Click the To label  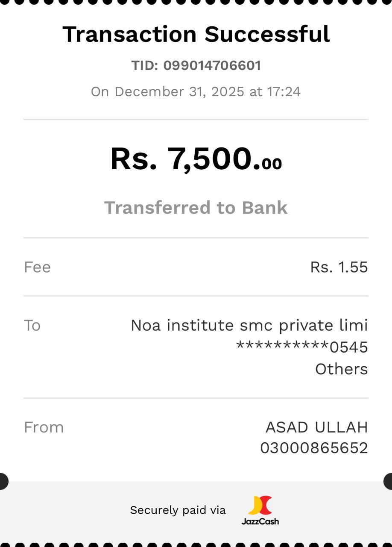[x=32, y=325]
